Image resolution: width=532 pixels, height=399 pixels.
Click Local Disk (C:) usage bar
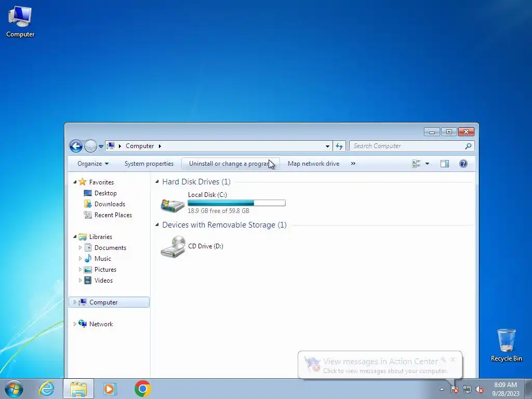click(236, 203)
